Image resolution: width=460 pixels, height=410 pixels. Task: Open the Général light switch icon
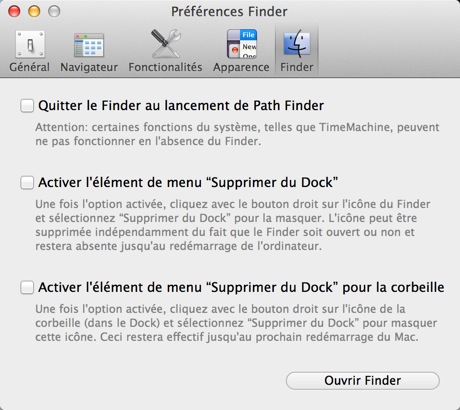(x=30, y=44)
